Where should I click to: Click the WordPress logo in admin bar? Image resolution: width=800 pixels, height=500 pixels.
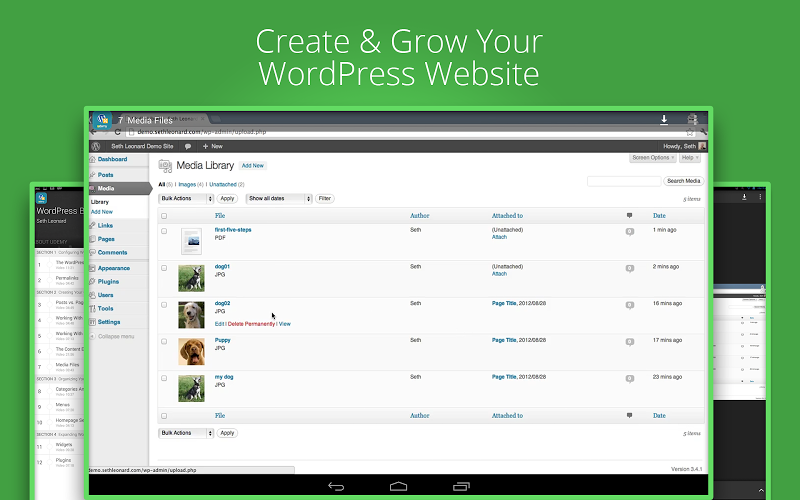click(x=95, y=146)
